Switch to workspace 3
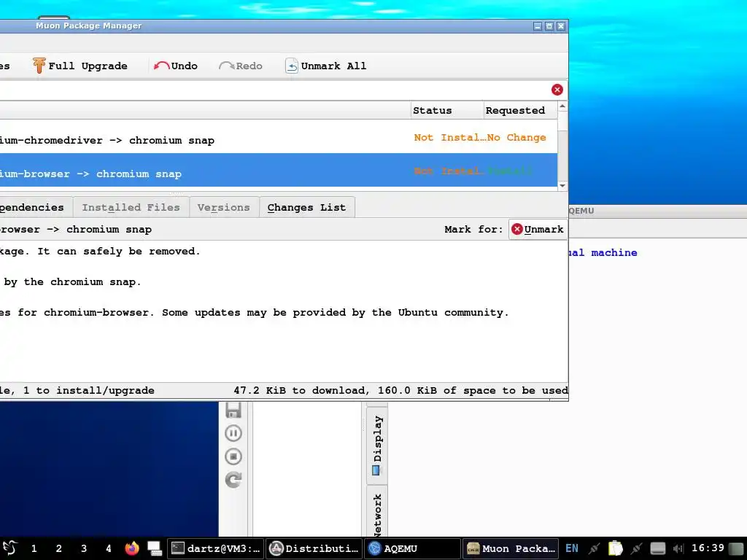The image size is (747, 560). coord(84,548)
